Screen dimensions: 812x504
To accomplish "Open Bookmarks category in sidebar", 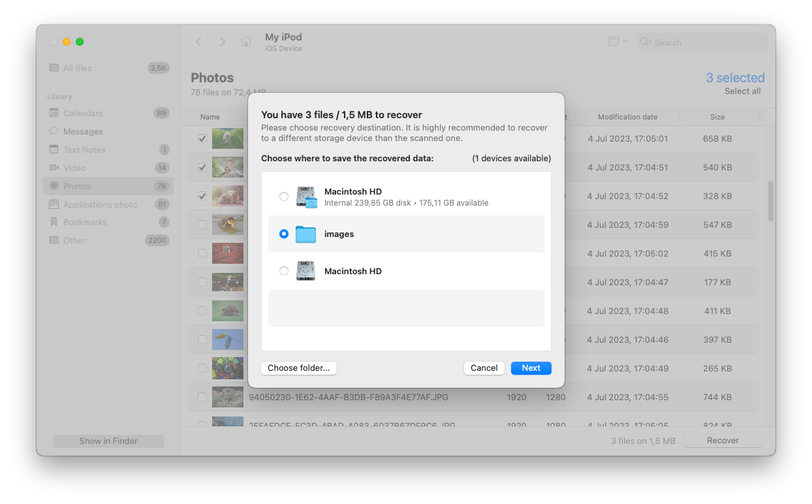I will (x=108, y=222).
